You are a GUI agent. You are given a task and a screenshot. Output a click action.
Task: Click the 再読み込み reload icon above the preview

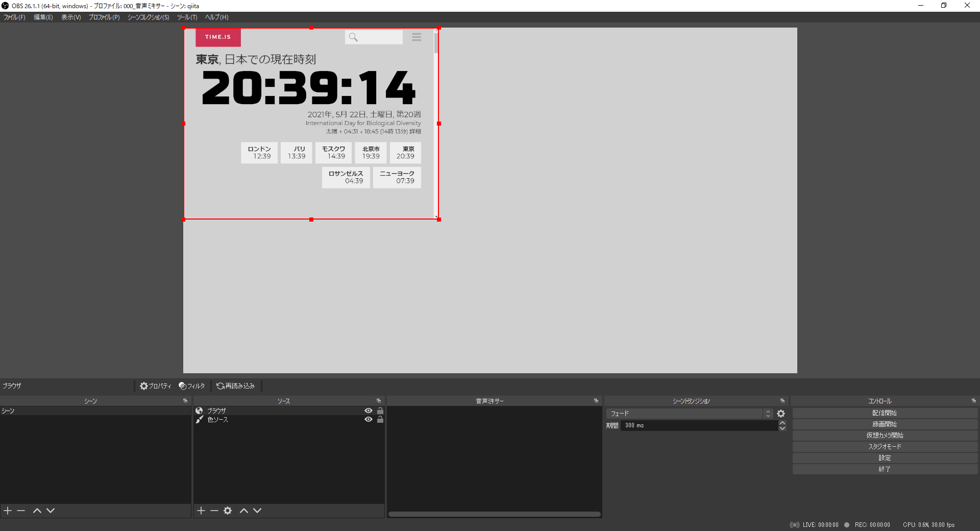(235, 385)
